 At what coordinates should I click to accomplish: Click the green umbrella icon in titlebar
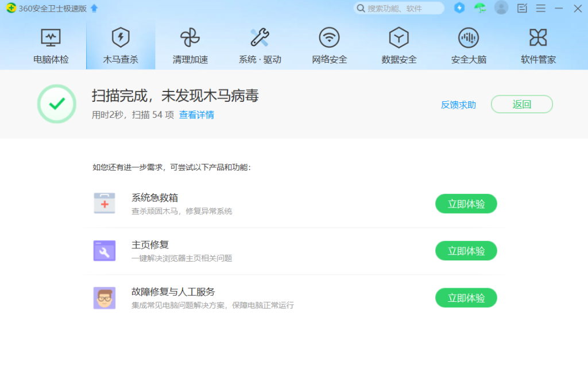(480, 8)
